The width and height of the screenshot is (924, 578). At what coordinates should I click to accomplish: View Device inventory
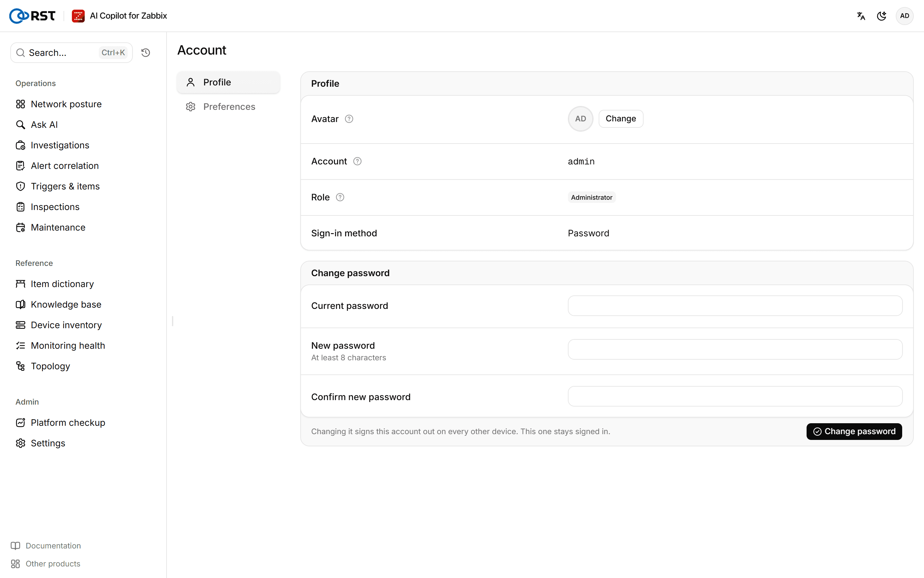(x=83, y=325)
